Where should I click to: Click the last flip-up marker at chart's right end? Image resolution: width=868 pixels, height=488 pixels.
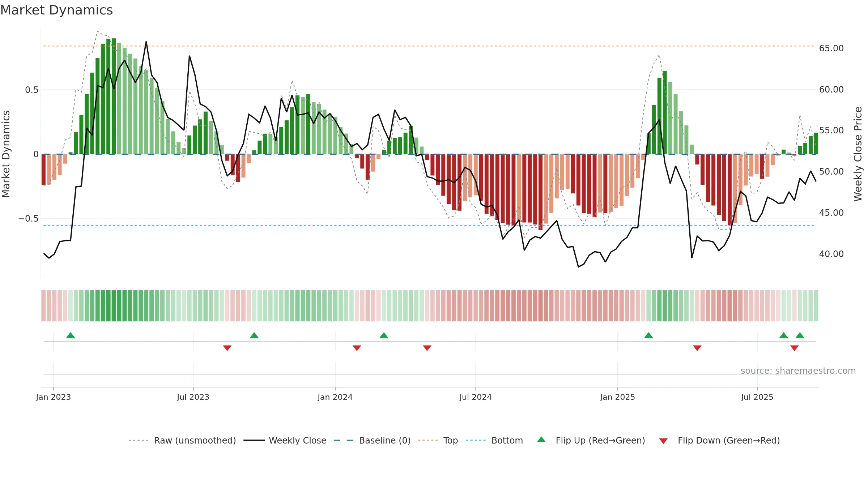click(800, 335)
